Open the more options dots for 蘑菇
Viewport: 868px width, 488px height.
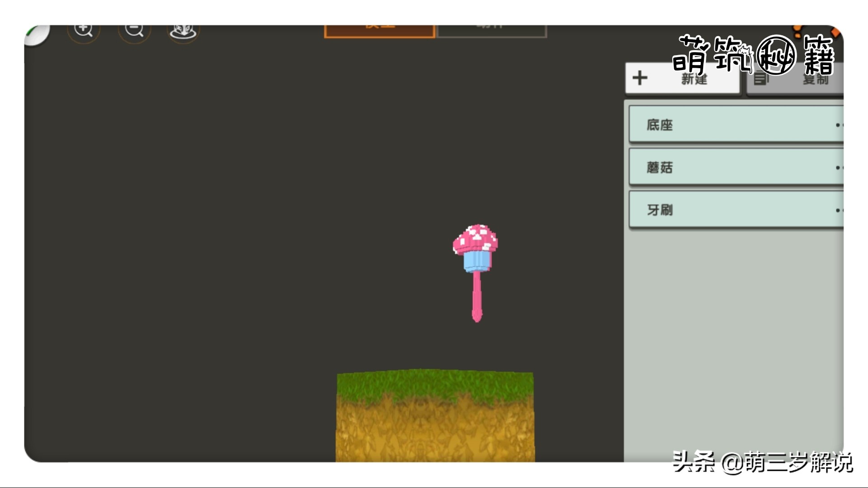click(x=839, y=168)
